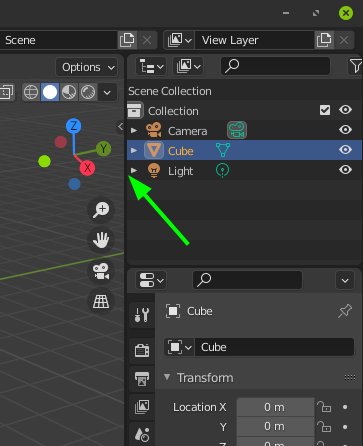This screenshot has width=363, height=446.
Task: Click the new scene duplicate icon
Action: point(127,40)
